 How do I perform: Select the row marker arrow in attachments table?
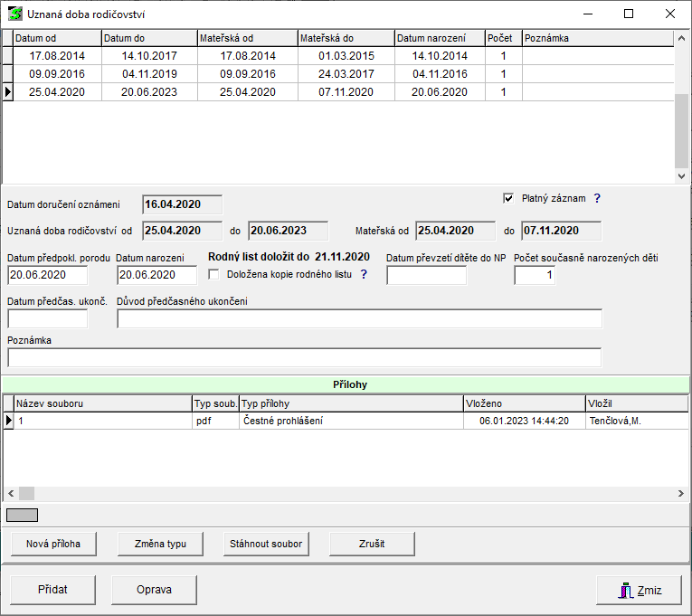coord(9,421)
